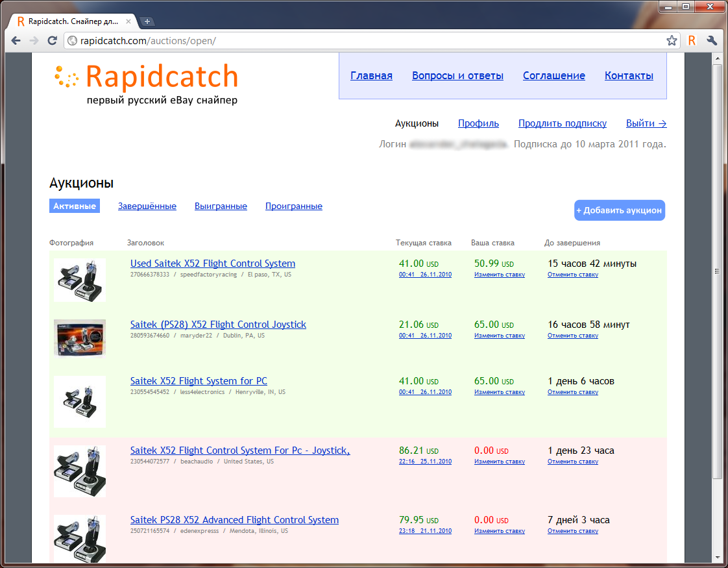
Task: Click Изменить ставку for 86.21 USD auction
Action: pos(500,462)
